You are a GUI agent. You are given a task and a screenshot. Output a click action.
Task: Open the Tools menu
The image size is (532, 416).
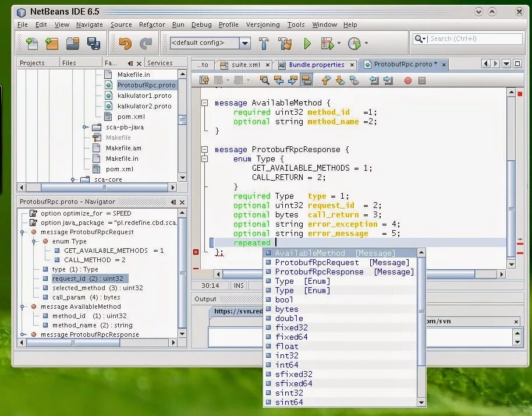click(296, 25)
